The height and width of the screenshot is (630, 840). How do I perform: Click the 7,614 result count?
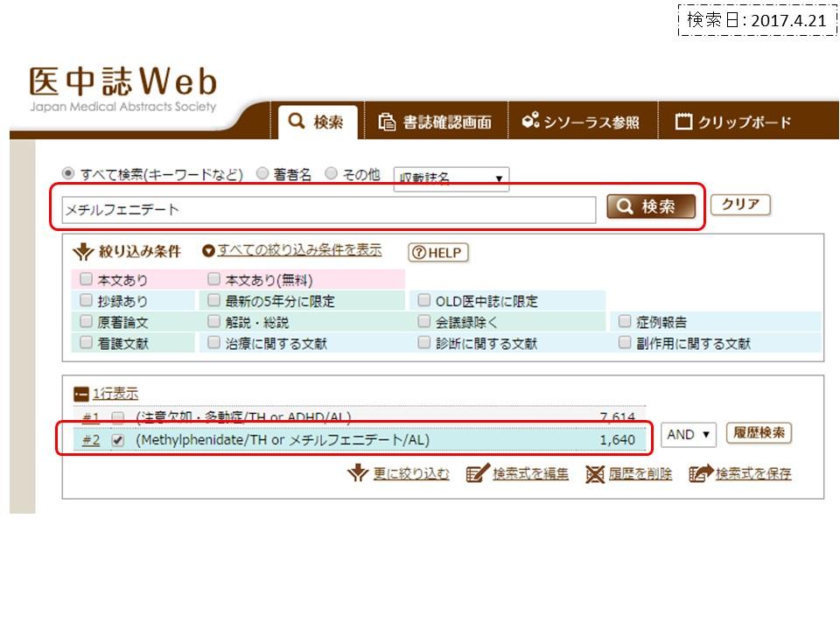617,417
